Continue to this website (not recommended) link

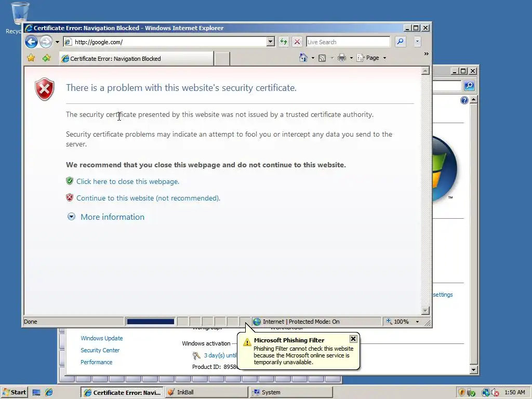(x=148, y=198)
